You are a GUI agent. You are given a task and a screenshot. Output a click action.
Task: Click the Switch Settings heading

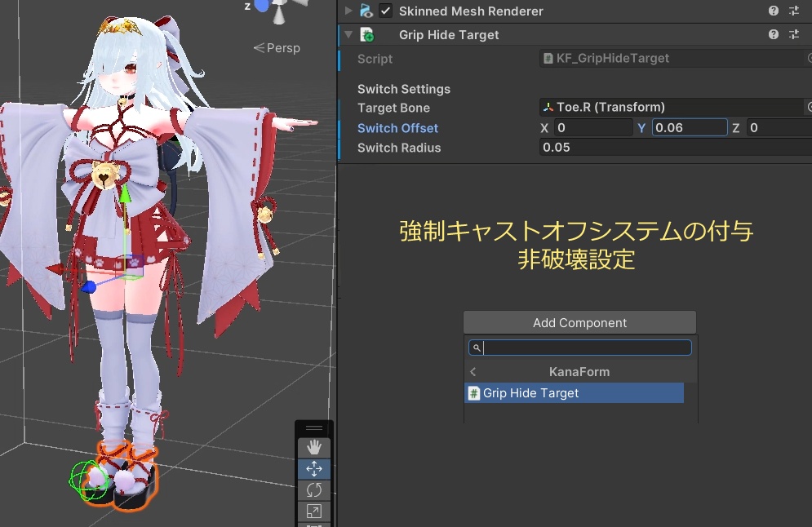click(404, 89)
